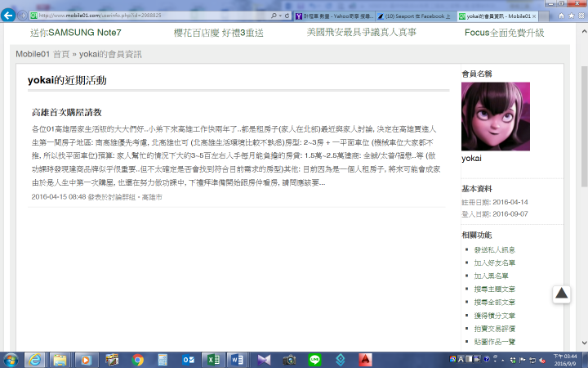Viewport: 588px width, 368px height.
Task: Click the search magnifier in the address bar
Action: tap(274, 16)
